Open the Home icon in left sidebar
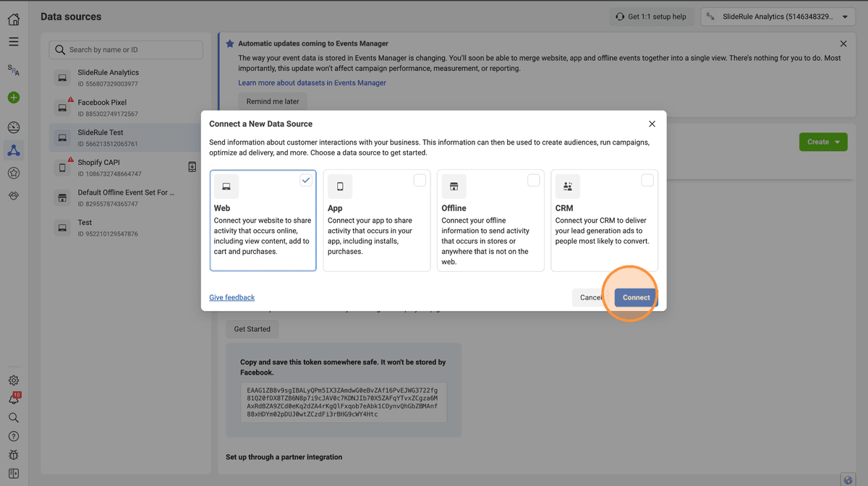The image size is (868, 486). pos(13,20)
